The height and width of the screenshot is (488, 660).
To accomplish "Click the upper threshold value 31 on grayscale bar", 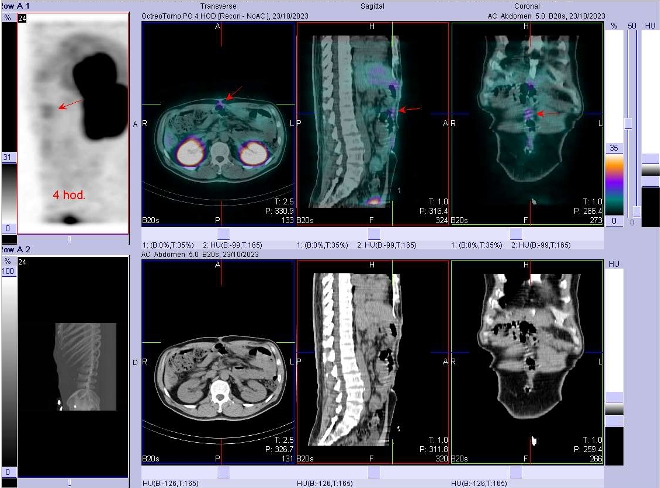I will pyautogui.click(x=6, y=158).
